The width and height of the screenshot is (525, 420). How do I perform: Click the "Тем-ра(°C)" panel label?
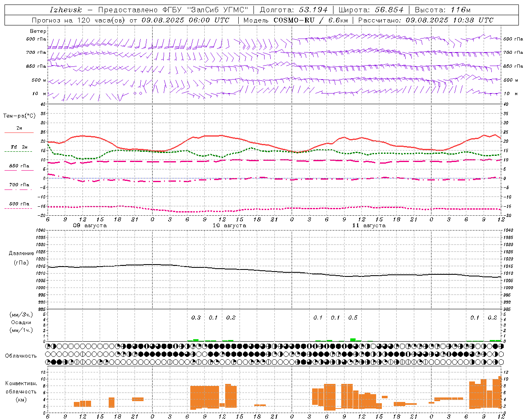coord(19,116)
